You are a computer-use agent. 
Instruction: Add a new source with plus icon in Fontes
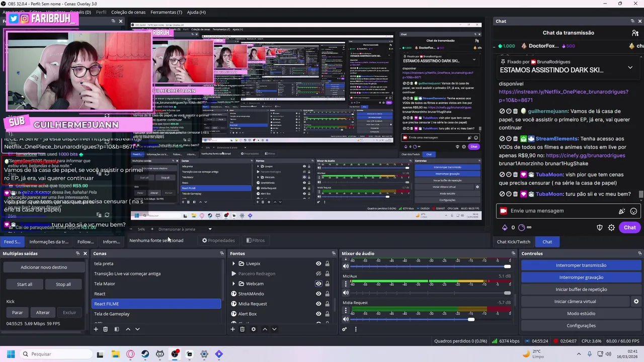click(x=232, y=329)
